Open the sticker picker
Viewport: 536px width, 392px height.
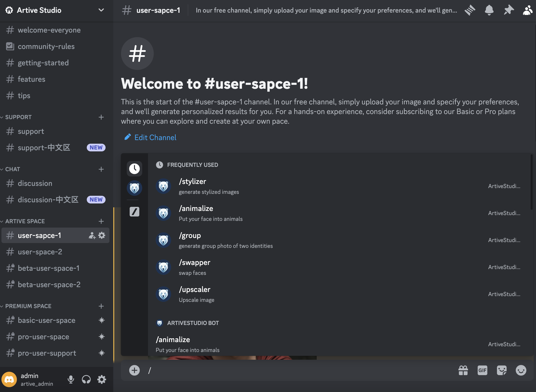(x=502, y=370)
